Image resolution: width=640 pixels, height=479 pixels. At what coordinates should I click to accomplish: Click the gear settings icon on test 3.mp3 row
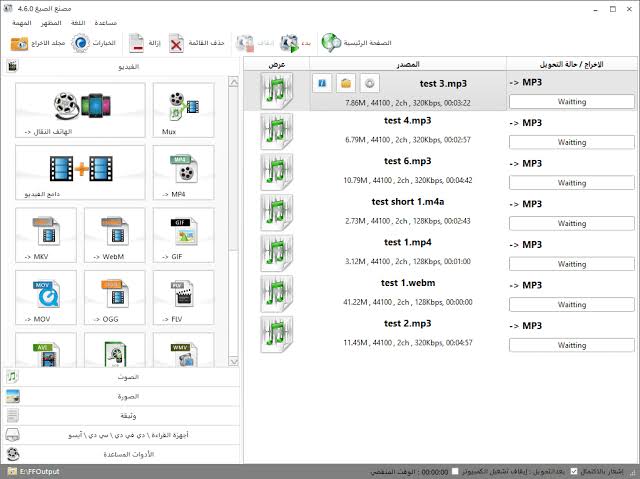coord(370,83)
